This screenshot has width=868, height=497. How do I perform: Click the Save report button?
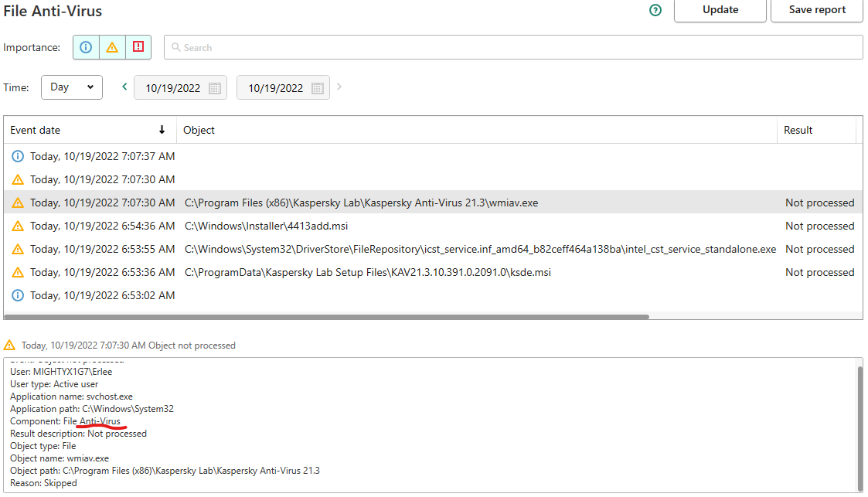[816, 10]
